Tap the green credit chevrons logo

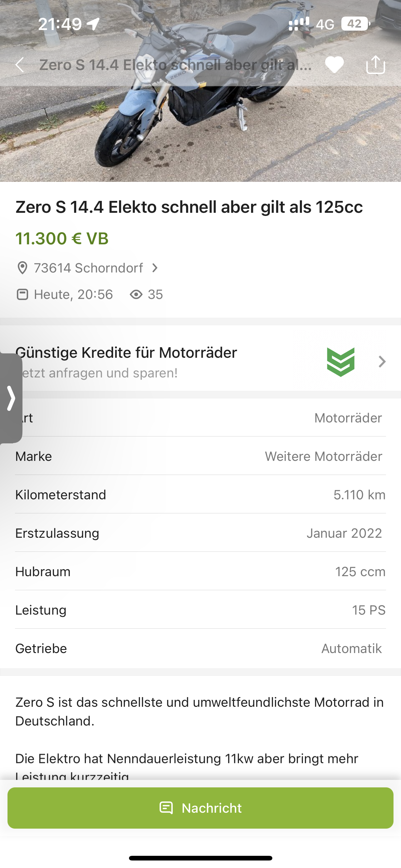(x=340, y=362)
